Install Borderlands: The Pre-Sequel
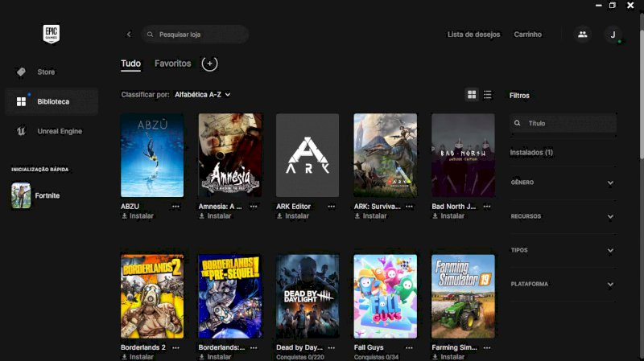The height and width of the screenshot is (361, 644). point(215,357)
